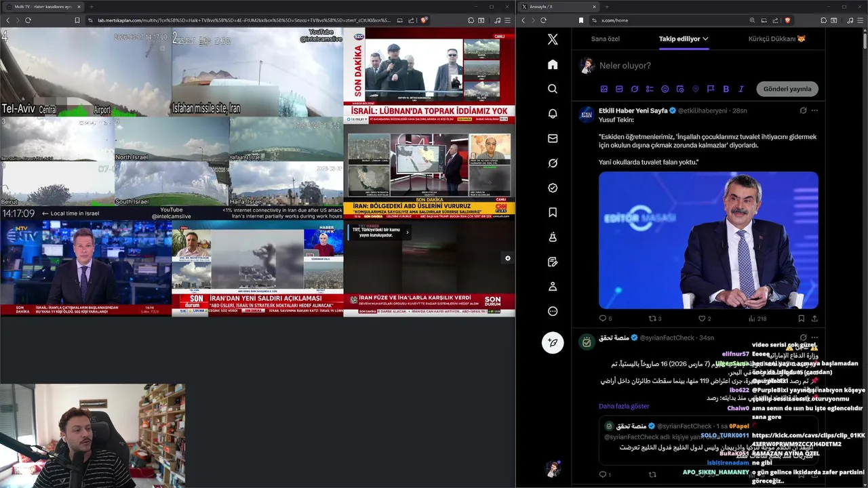Select the Multi TV browser tab
This screenshot has width=868, height=488.
pyautogui.click(x=43, y=7)
